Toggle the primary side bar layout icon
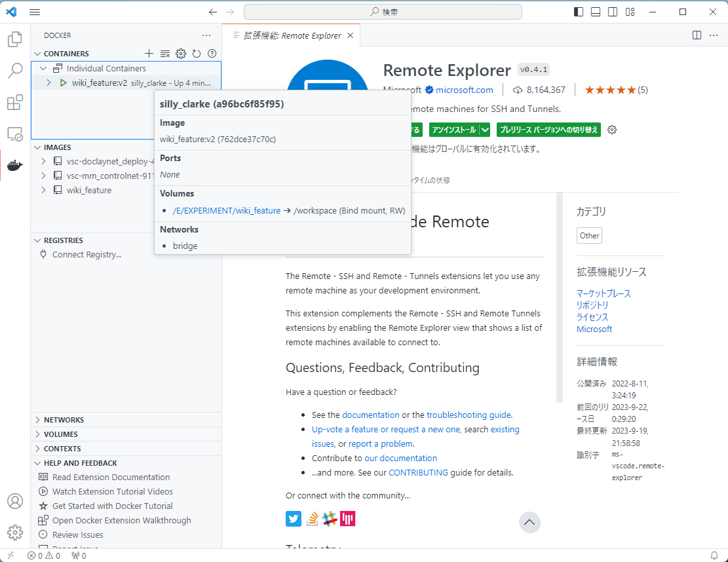728x562 pixels. 579,12
